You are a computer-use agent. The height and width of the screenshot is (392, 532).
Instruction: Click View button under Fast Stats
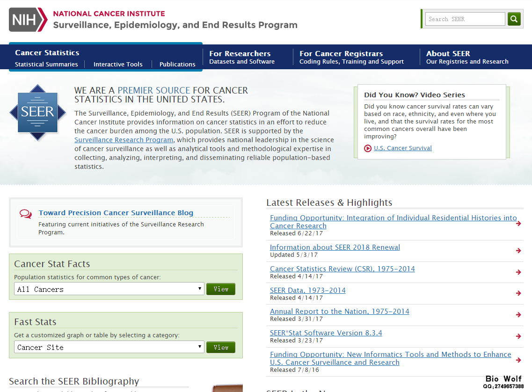pyautogui.click(x=221, y=347)
